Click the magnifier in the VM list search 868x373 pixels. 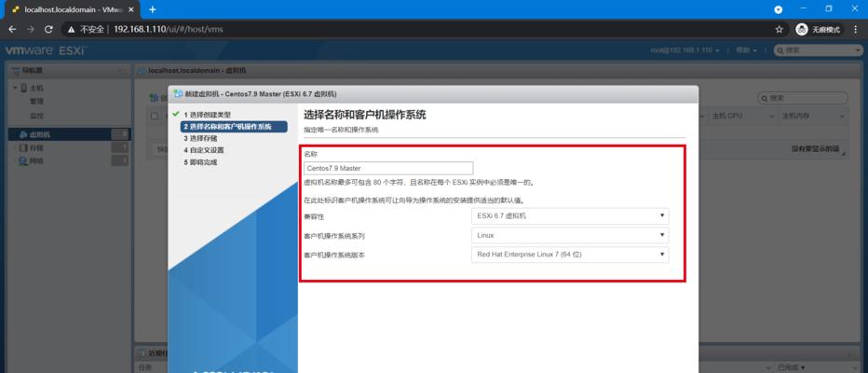click(766, 98)
